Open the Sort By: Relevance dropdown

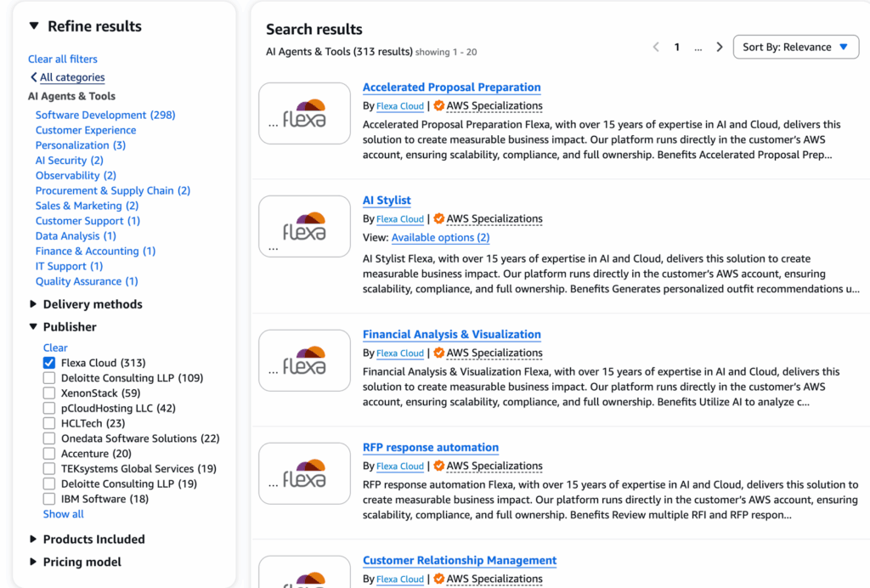click(795, 48)
